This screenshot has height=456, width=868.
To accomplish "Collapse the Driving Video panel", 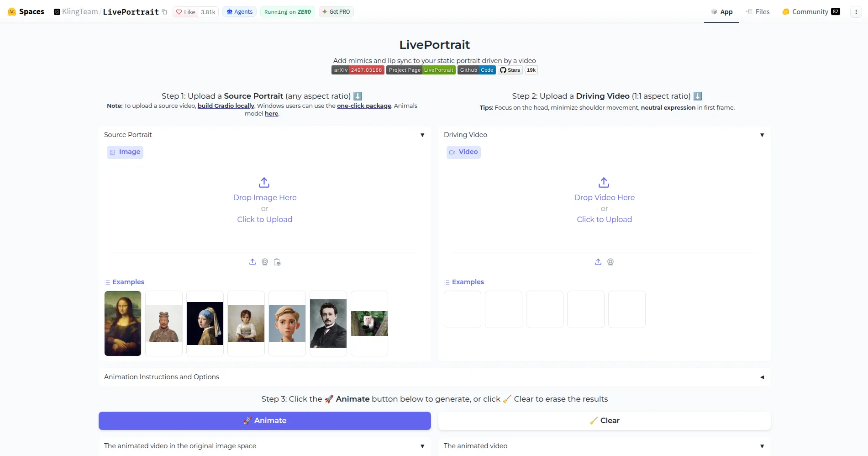I will coord(762,135).
